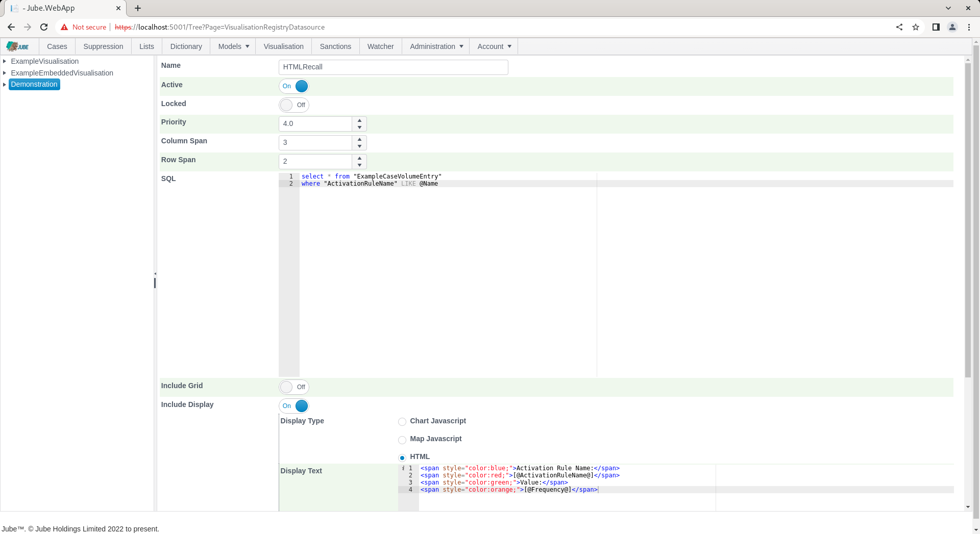Image resolution: width=980 pixels, height=534 pixels.
Task: Increase the Priority value
Action: [x=360, y=120]
